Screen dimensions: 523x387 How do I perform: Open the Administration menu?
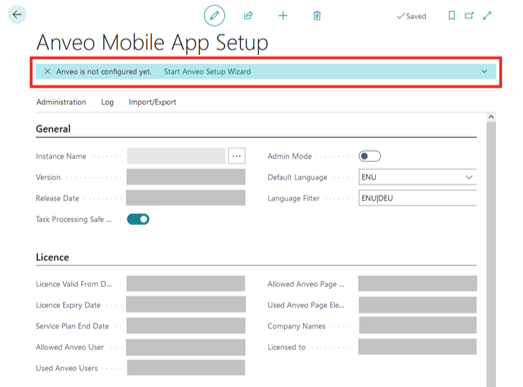click(61, 102)
